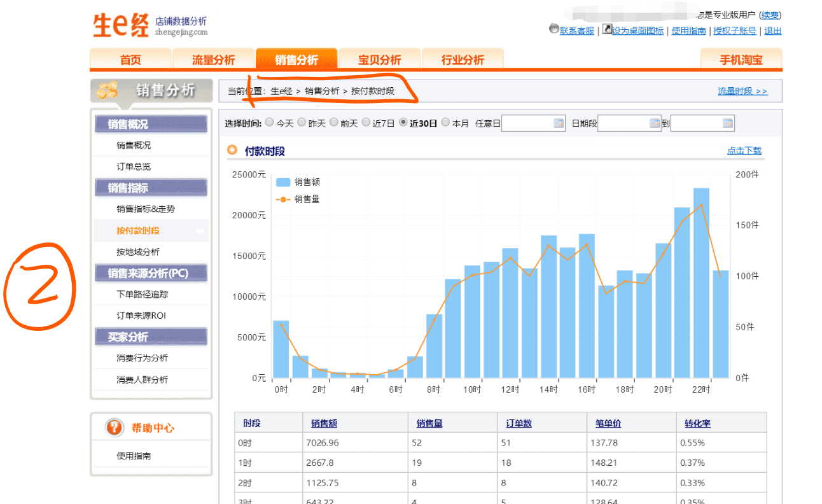Open the 首页 tab
The height and width of the screenshot is (504, 822).
pos(130,59)
